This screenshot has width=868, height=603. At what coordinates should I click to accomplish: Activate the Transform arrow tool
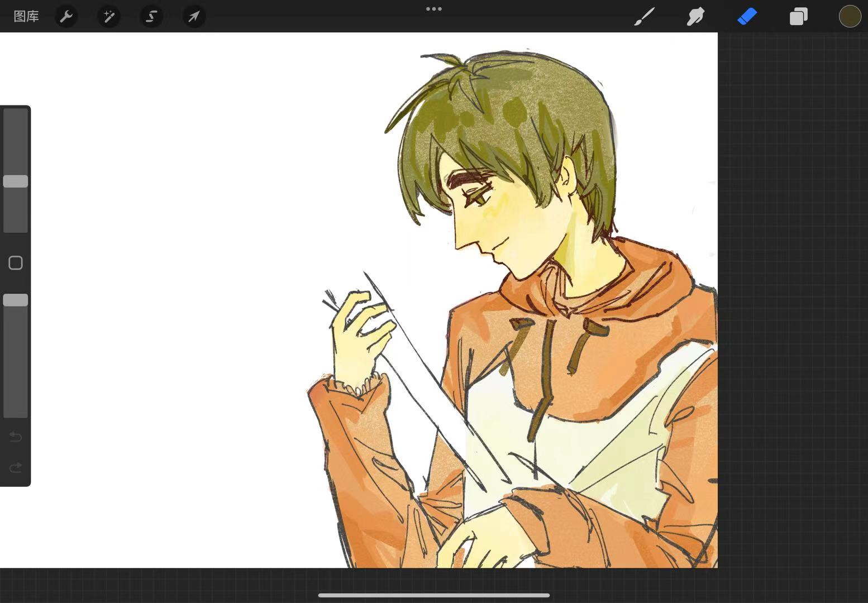(194, 17)
